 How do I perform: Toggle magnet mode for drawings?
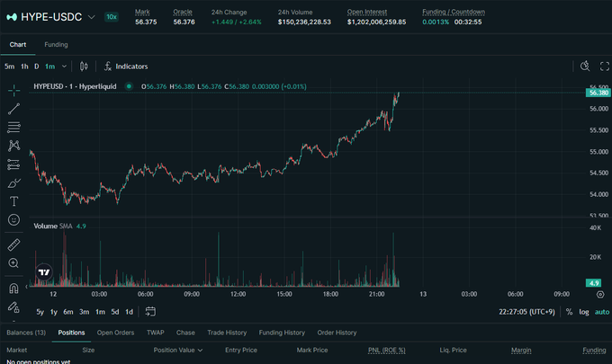point(13,289)
